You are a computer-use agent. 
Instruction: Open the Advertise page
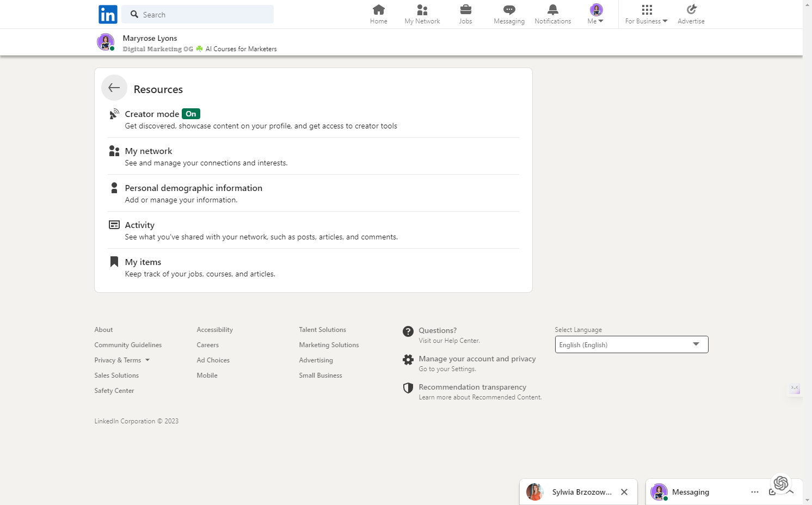[x=691, y=14]
